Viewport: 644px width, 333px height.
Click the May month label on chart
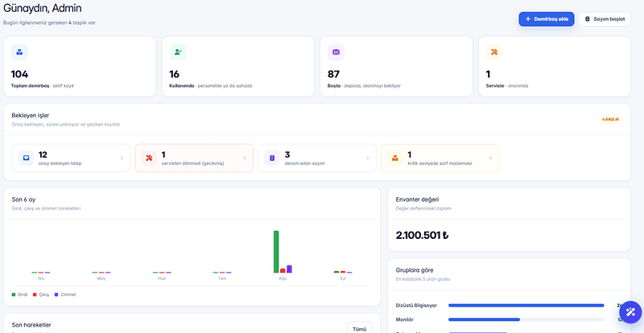(x=101, y=279)
